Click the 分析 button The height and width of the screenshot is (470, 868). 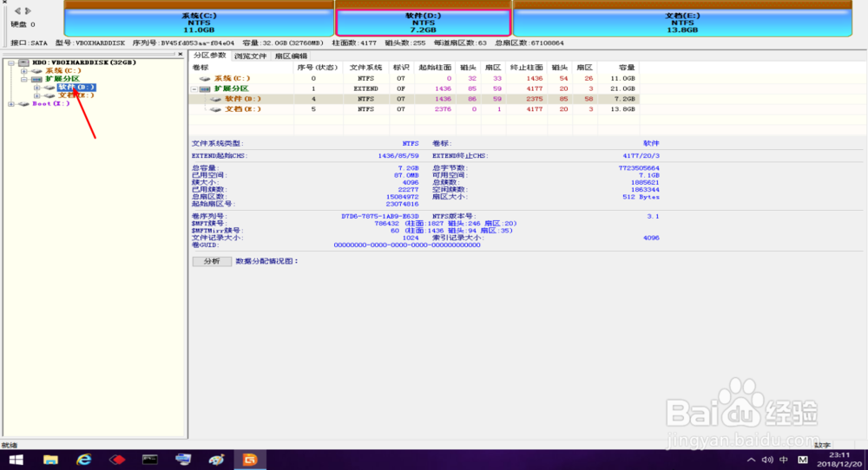pyautogui.click(x=212, y=262)
